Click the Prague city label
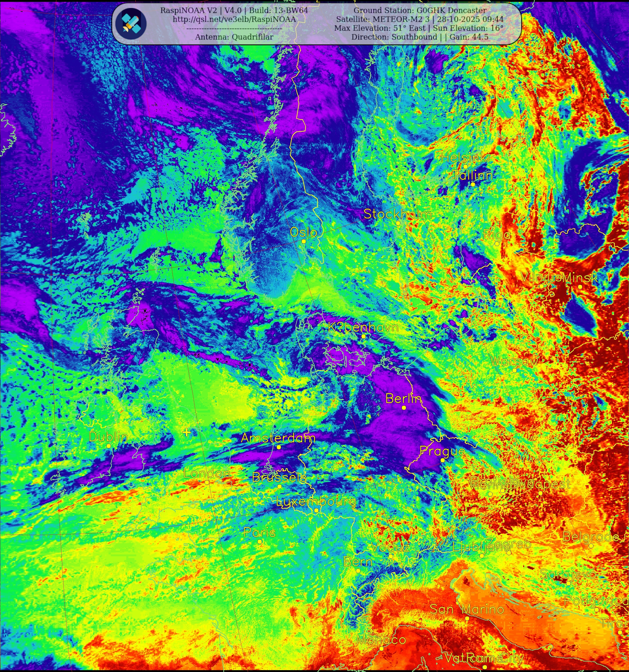This screenshot has width=629, height=672. point(442,451)
